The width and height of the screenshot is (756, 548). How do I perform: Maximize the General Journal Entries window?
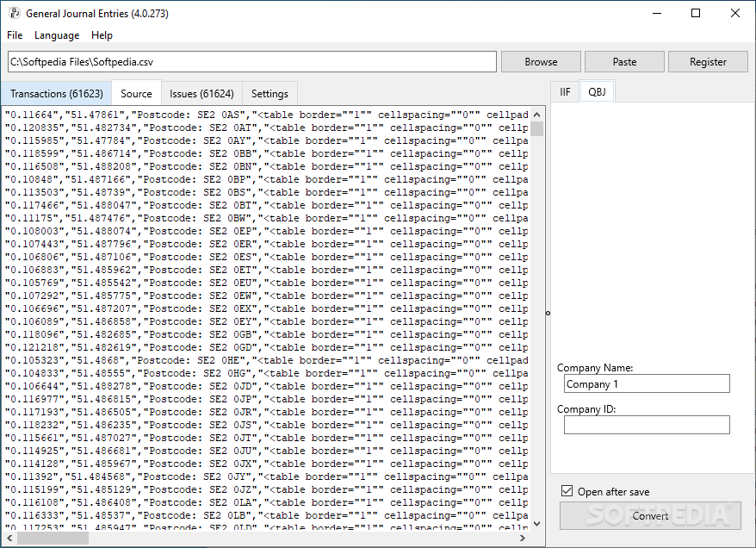click(x=695, y=13)
